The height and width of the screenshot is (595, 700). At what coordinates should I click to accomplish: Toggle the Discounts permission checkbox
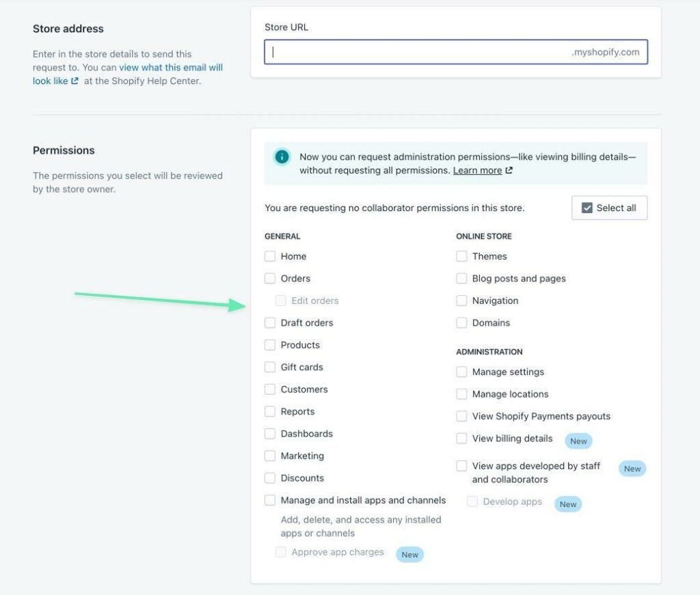pyautogui.click(x=270, y=478)
